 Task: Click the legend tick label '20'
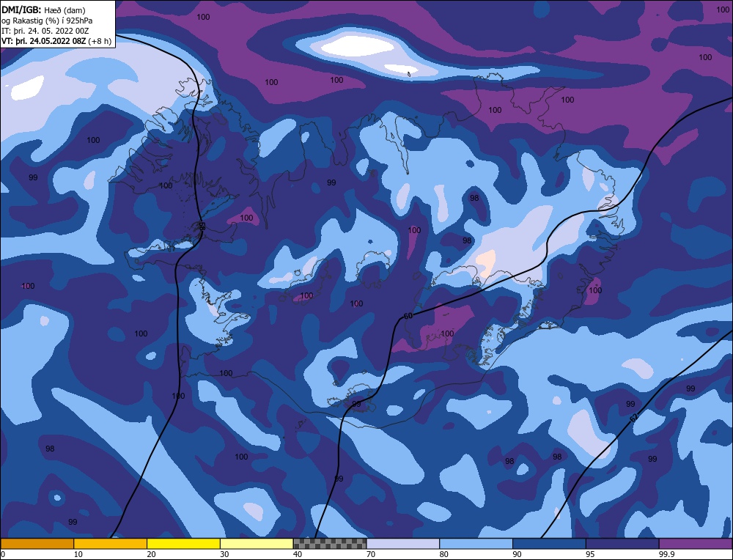[x=152, y=554]
